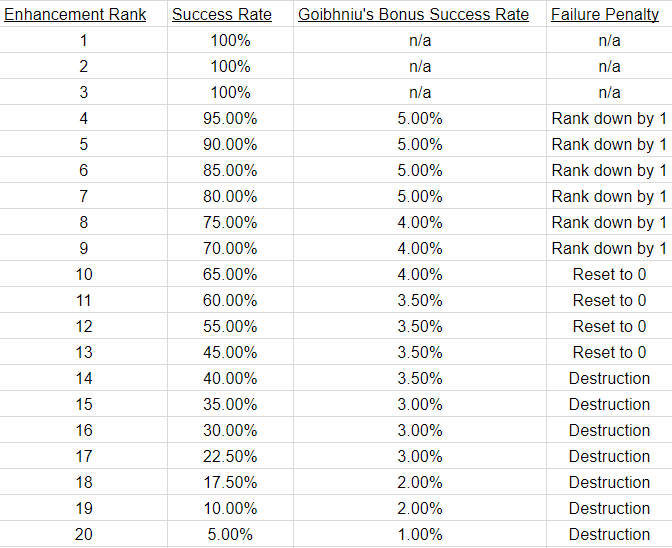Click the Goibhniu's Bonus Success Rate header
672x548 pixels.
click(420, 14)
